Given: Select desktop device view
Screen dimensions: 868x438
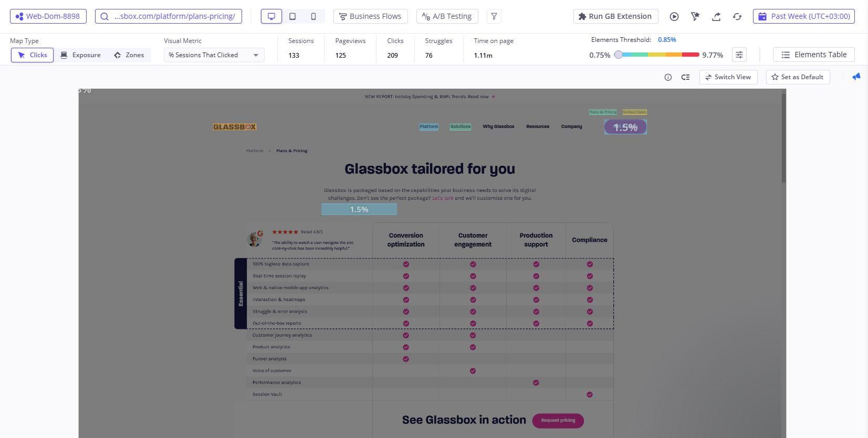Looking at the screenshot, I should click(x=271, y=16).
